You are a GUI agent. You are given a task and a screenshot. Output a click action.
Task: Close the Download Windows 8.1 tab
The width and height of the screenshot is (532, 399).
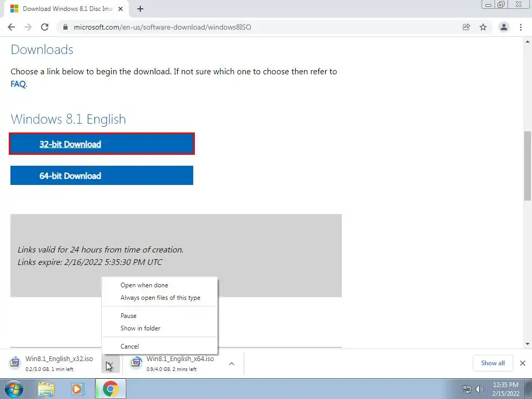[121, 9]
